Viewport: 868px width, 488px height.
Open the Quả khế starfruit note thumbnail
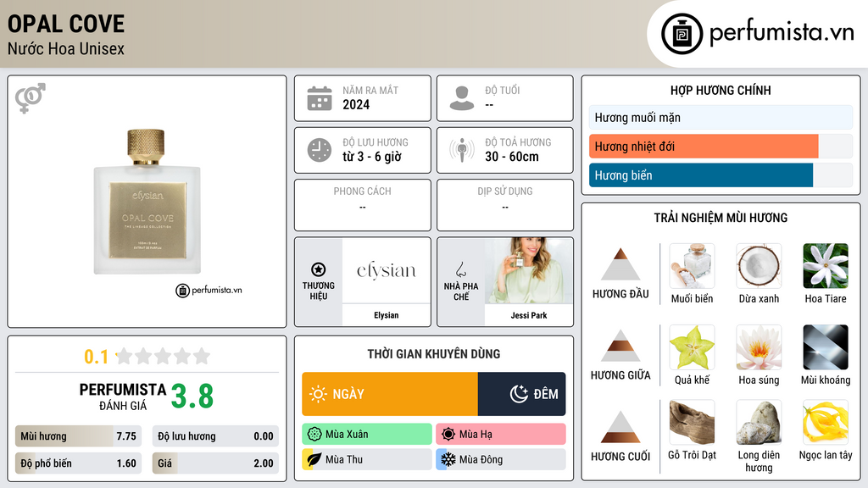tap(692, 347)
